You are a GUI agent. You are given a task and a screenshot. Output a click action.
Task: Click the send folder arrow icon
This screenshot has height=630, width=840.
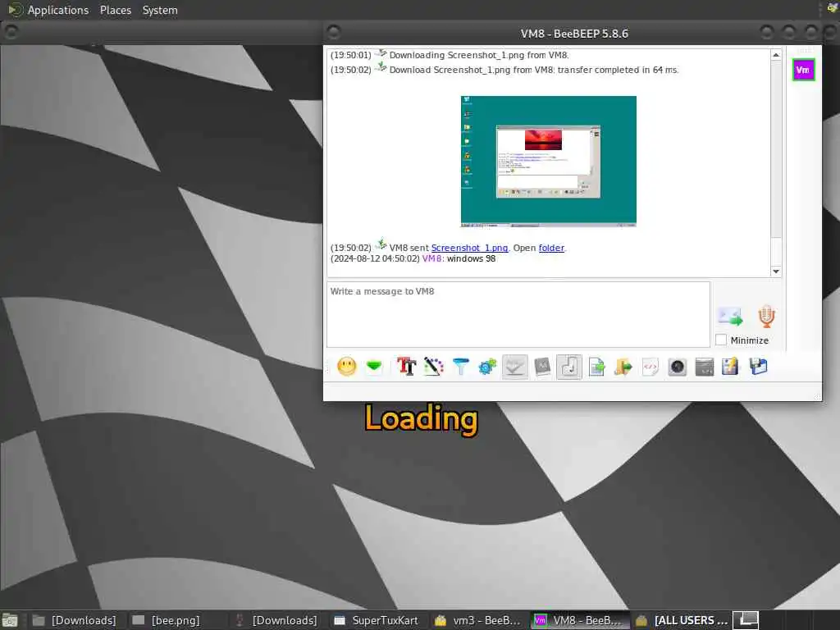623,367
